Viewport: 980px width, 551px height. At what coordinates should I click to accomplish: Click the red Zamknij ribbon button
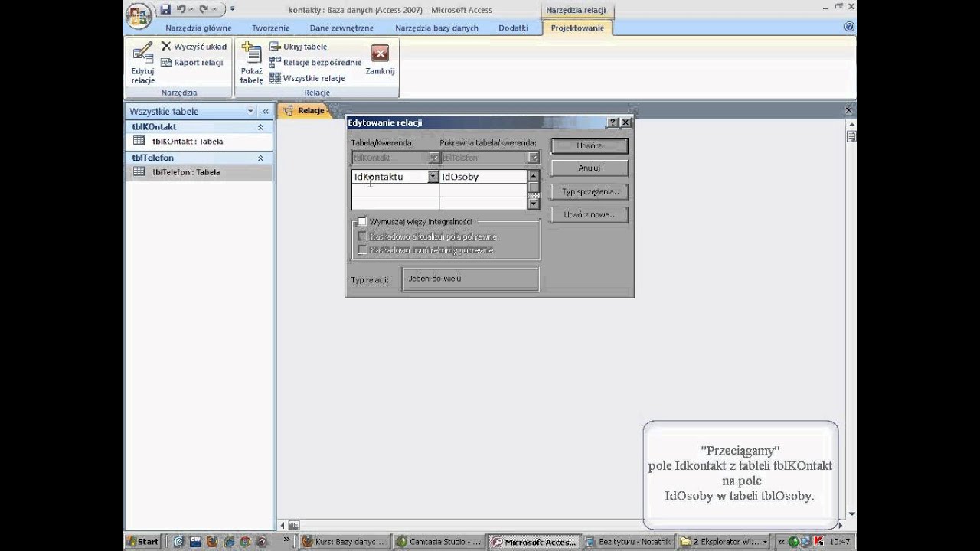[x=380, y=61]
